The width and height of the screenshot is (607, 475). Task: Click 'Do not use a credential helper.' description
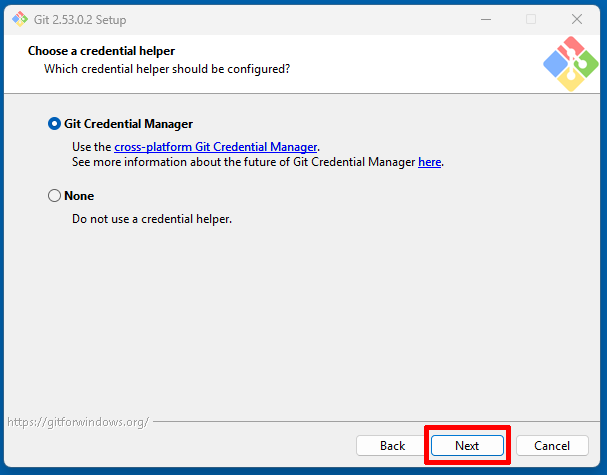point(152,219)
